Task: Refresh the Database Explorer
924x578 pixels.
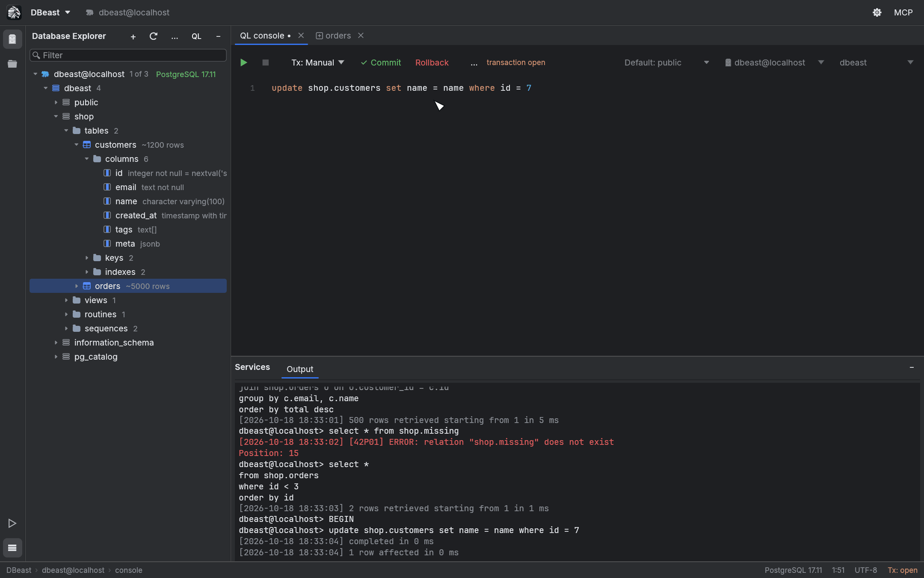Action: [154, 36]
